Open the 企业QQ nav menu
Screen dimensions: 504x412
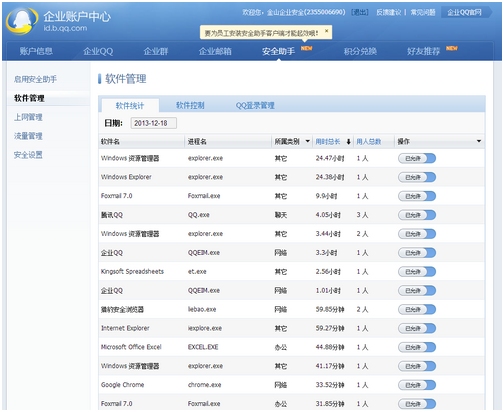[98, 51]
